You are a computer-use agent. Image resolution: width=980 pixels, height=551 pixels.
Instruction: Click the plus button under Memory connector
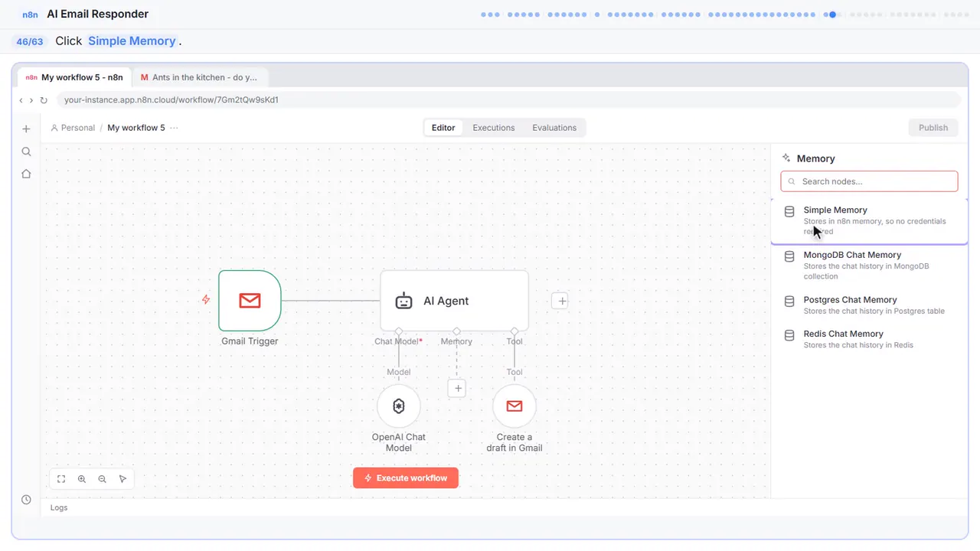[457, 389]
